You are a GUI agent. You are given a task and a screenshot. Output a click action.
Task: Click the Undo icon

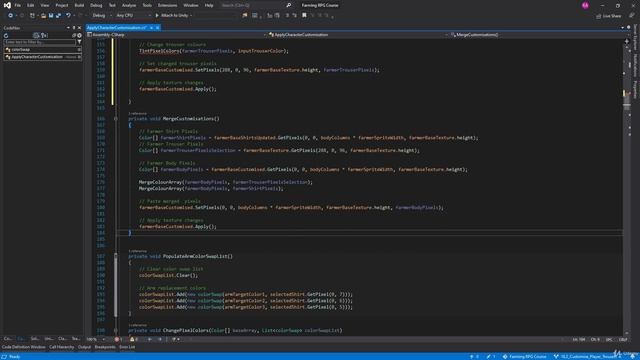(68, 16)
